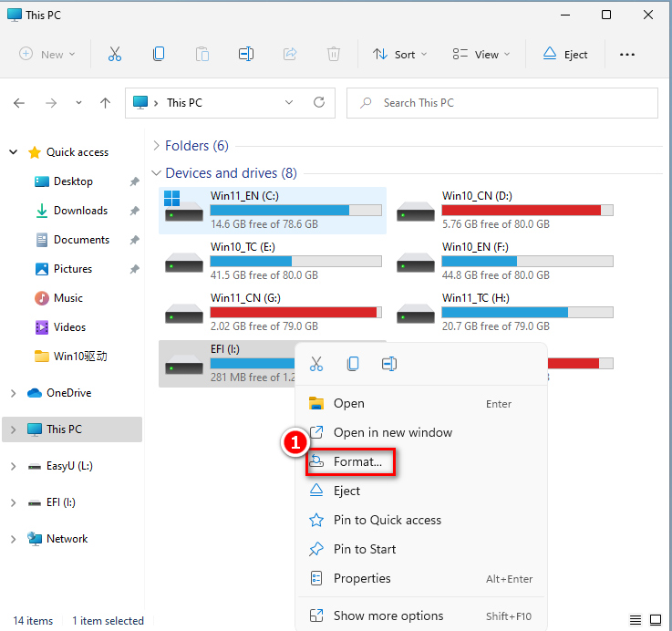The image size is (672, 631).
Task: Open address bar history dropdown
Action: pos(289,102)
